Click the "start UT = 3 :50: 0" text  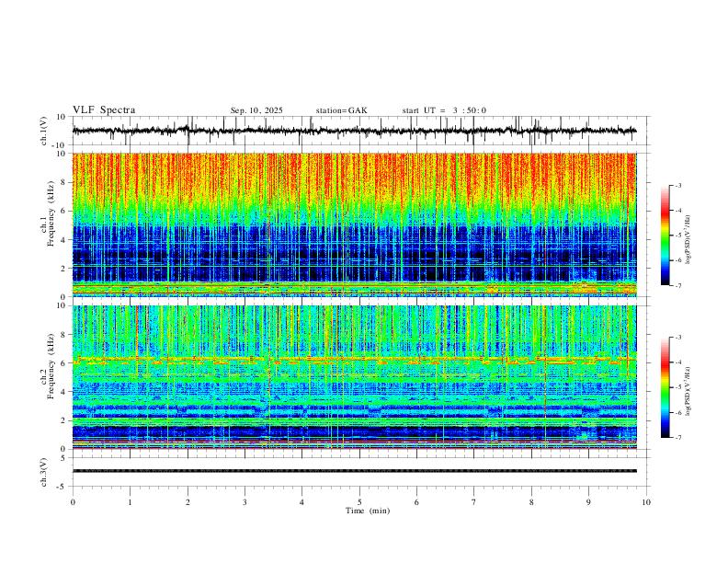pyautogui.click(x=444, y=110)
